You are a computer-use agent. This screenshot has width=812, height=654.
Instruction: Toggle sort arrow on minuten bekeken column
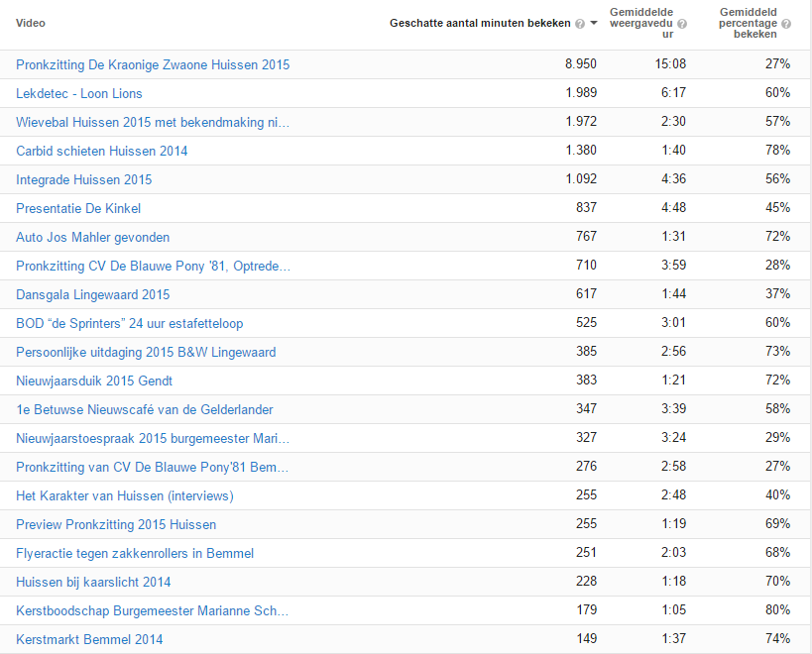pos(594,23)
